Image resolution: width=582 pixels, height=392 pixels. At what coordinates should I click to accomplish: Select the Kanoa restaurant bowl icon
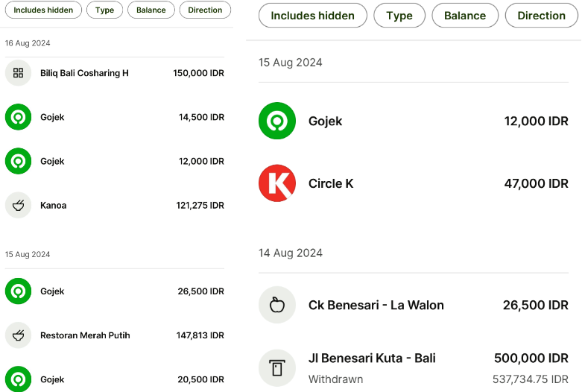[18, 205]
